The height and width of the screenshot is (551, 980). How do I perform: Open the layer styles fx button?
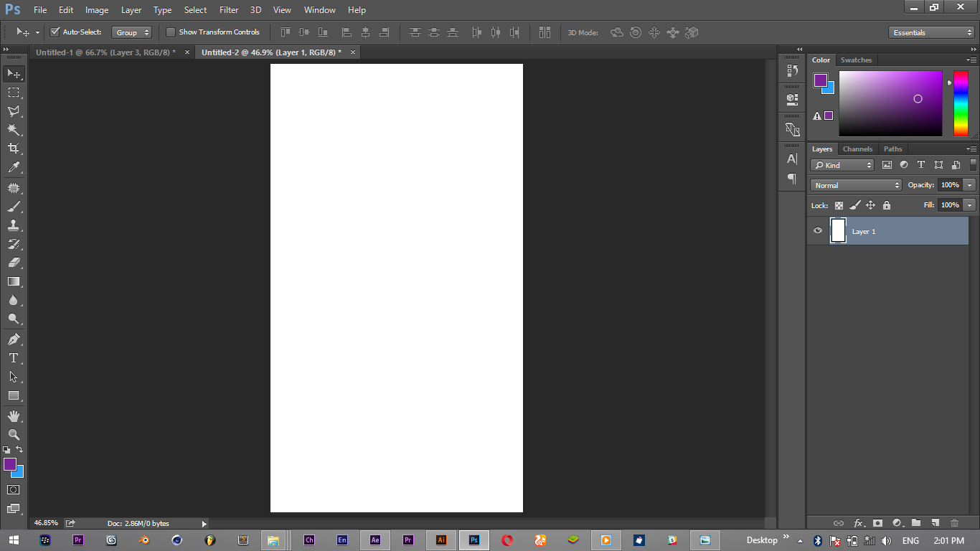click(857, 523)
